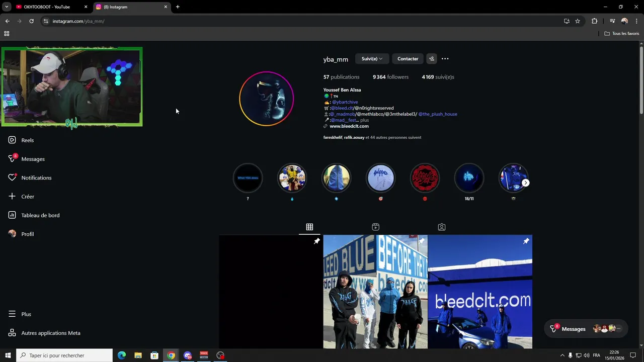View yba_mm profile picture story
This screenshot has height=362, width=644.
tap(266, 99)
